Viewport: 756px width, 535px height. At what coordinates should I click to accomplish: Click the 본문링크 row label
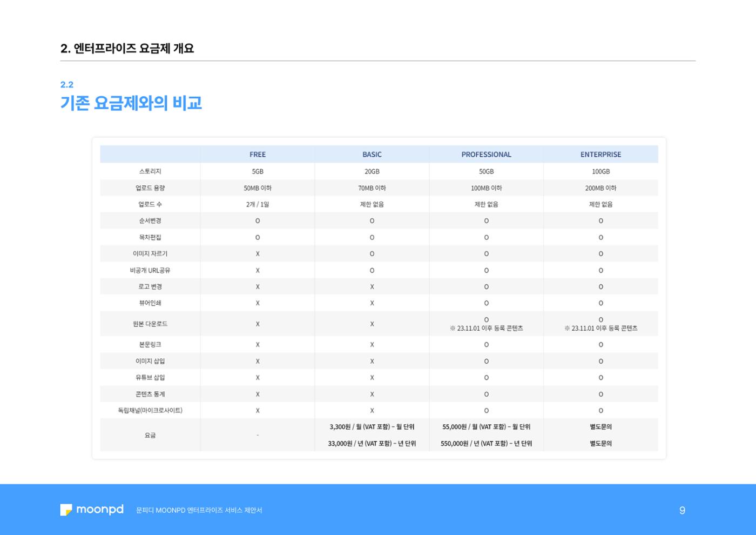tap(150, 344)
